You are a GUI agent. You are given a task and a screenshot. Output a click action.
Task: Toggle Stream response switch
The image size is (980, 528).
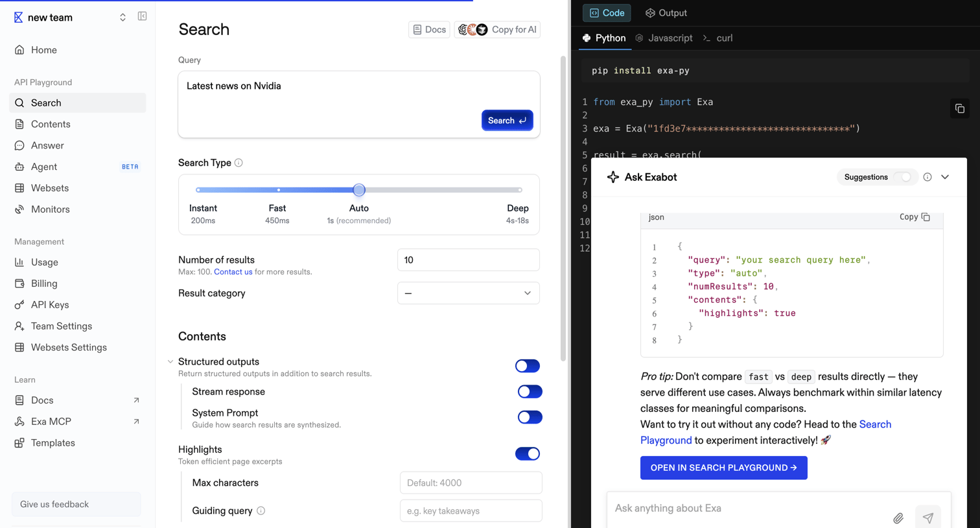click(x=530, y=392)
